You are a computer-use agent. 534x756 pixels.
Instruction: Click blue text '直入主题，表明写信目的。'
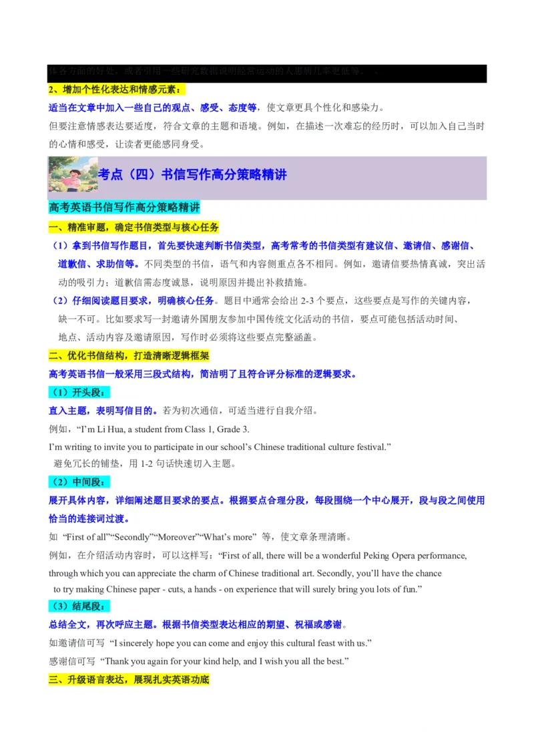coord(103,411)
